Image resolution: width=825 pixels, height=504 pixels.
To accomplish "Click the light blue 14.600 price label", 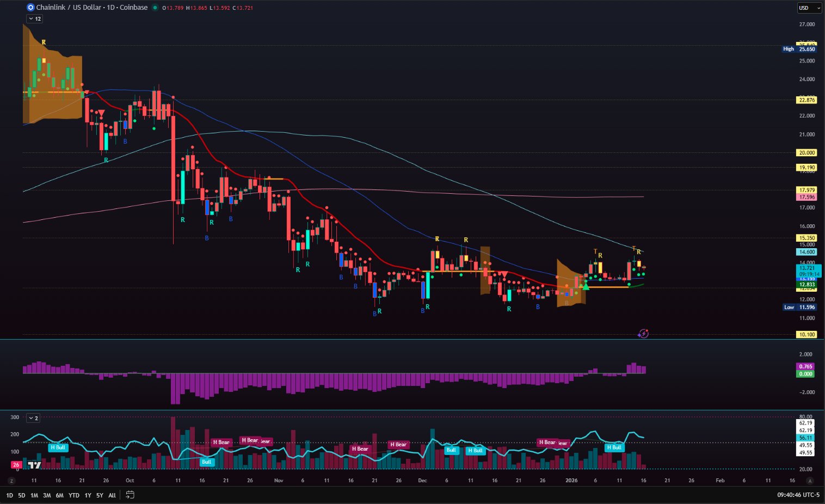I will [806, 252].
